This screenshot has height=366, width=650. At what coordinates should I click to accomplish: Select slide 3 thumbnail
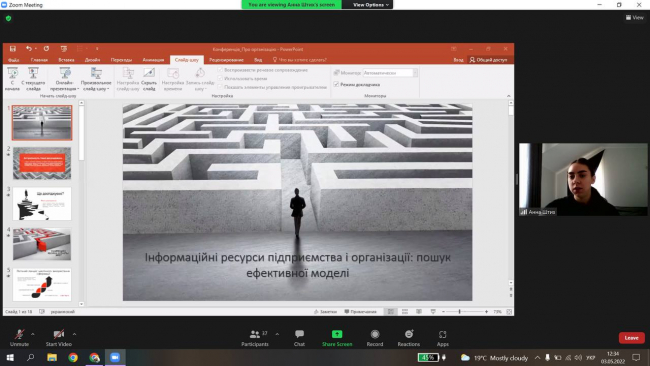42,204
